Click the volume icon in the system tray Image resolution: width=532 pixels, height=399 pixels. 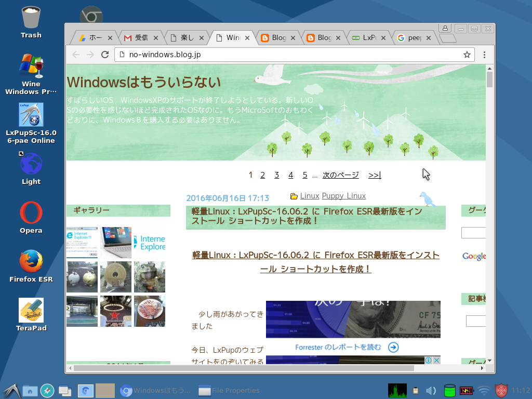tap(431, 390)
